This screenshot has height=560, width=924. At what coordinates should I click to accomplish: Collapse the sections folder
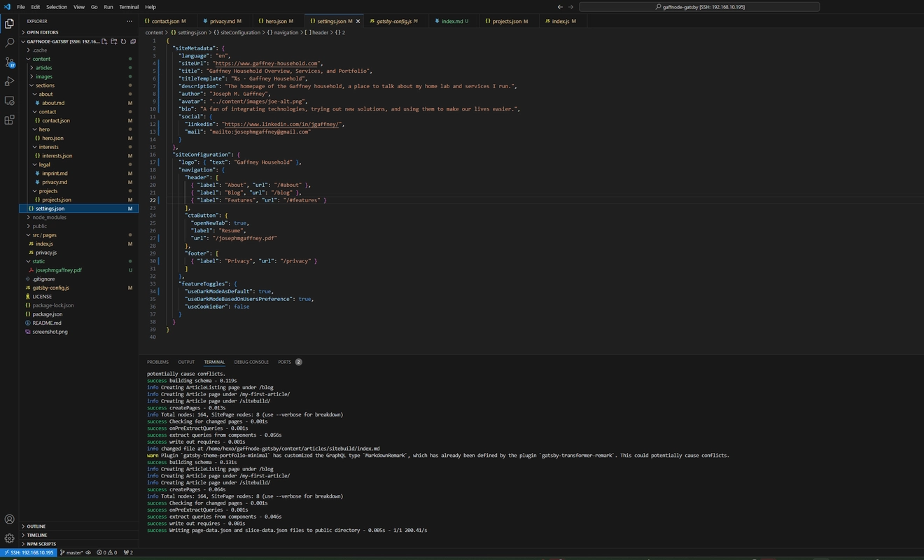45,85
